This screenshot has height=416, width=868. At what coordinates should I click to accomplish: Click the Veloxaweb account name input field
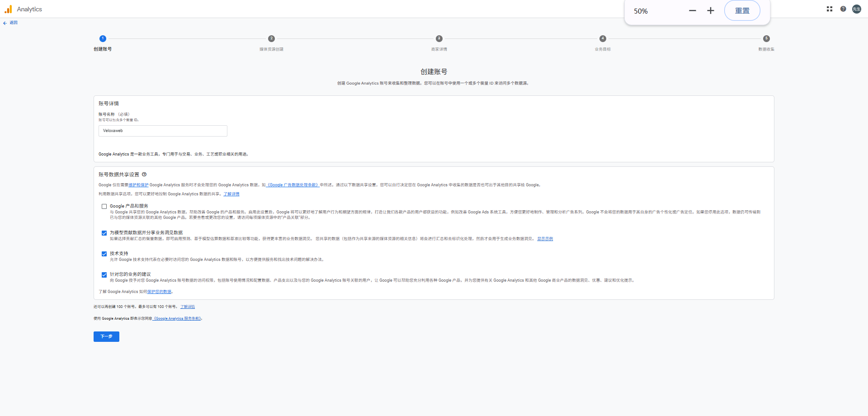click(163, 131)
